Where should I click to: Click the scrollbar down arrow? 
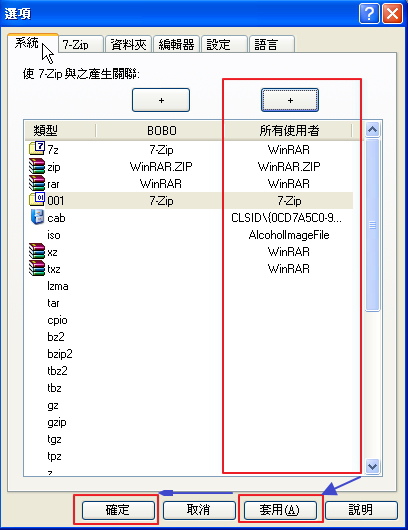[x=372, y=467]
